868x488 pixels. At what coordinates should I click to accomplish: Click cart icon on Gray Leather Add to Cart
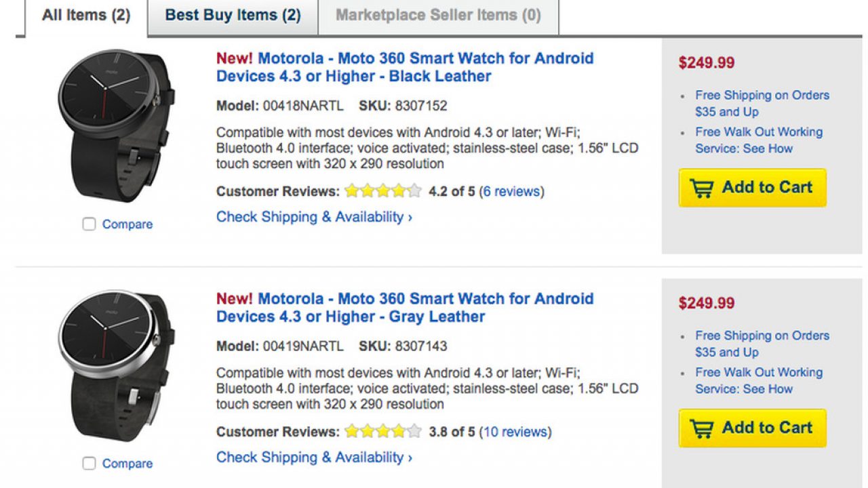(702, 428)
